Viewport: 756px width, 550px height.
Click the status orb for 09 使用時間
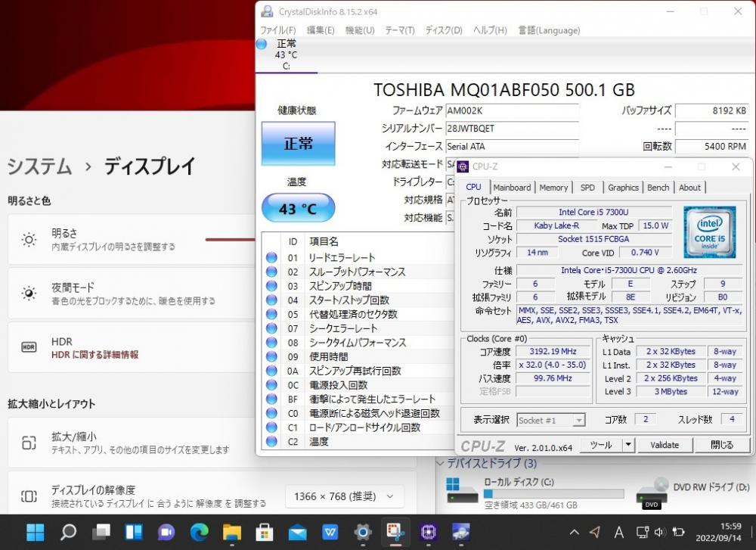click(271, 356)
